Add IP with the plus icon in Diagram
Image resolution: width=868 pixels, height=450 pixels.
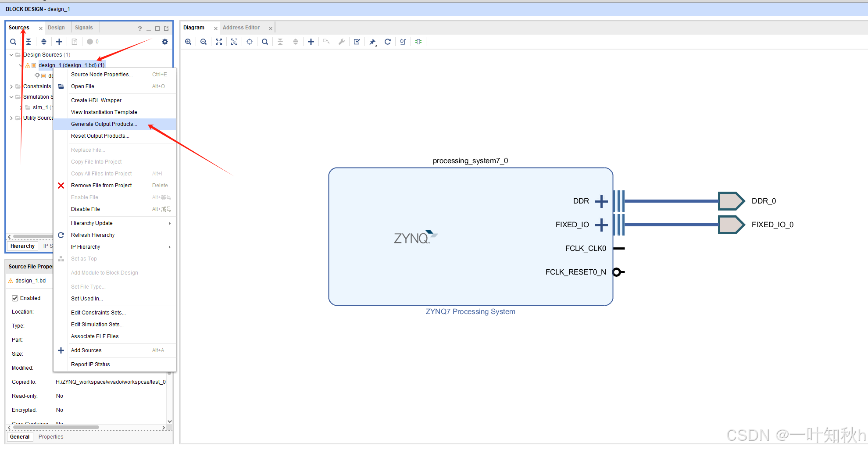(311, 42)
